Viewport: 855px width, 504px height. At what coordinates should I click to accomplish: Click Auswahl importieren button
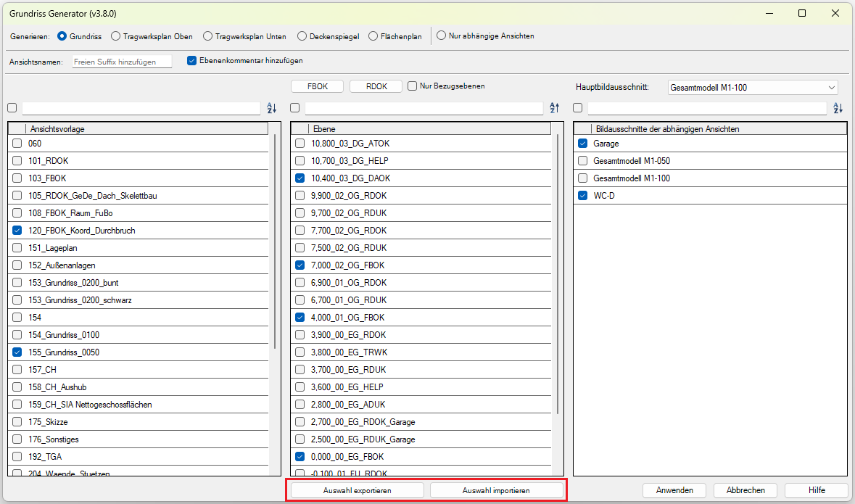(496, 490)
